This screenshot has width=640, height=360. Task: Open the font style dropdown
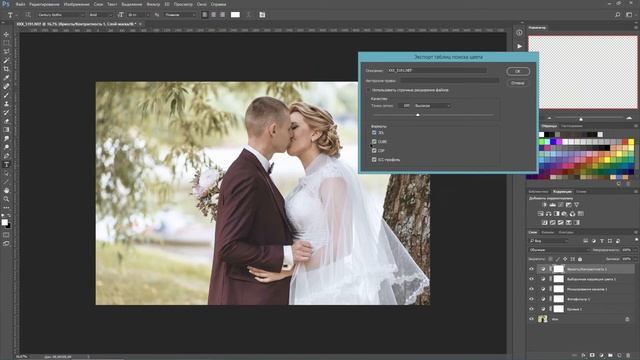coord(100,15)
